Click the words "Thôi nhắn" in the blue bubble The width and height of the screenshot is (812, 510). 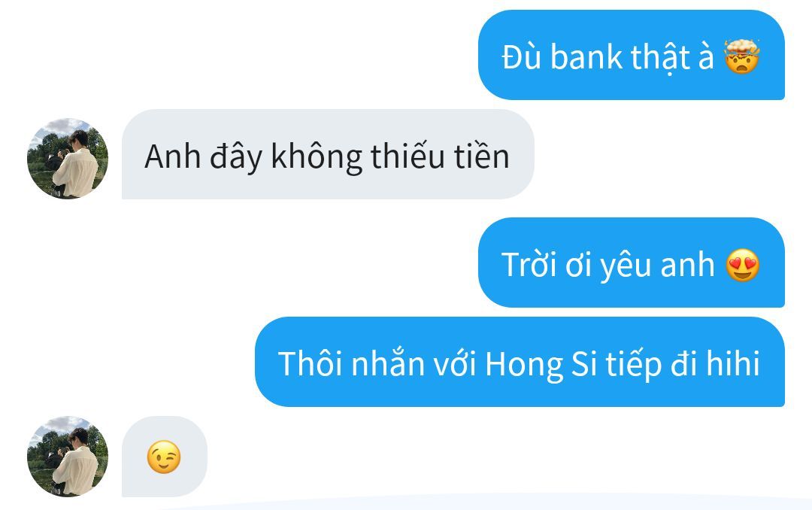click(x=352, y=363)
